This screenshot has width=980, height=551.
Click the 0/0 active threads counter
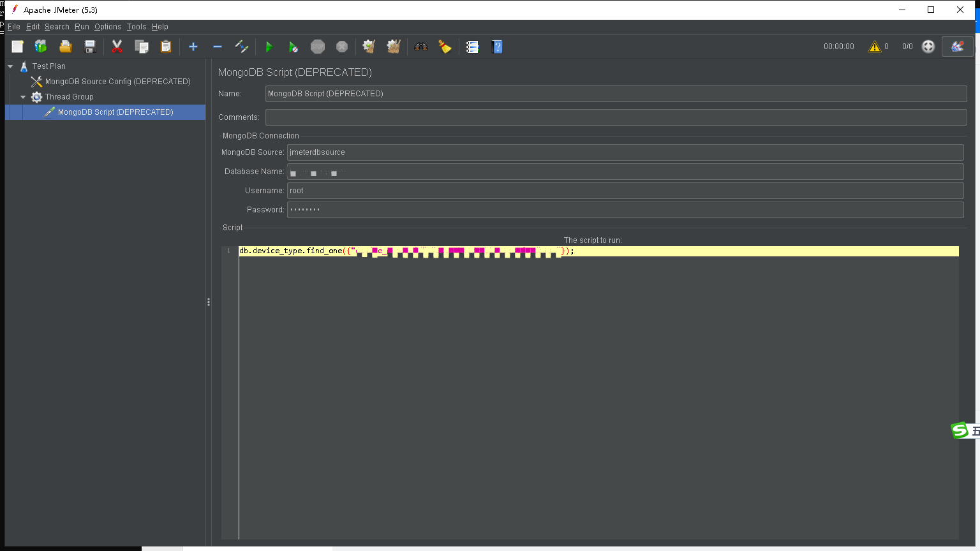[907, 47]
